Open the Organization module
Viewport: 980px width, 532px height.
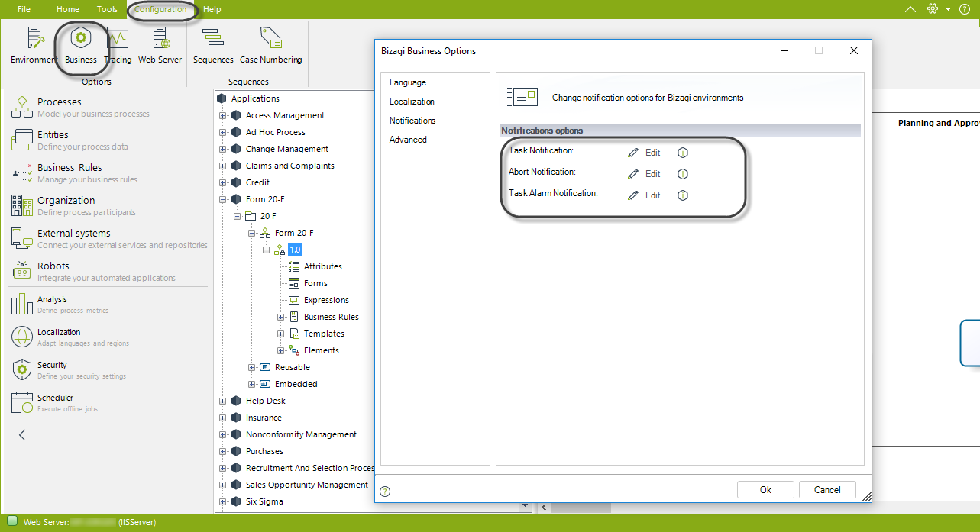point(108,205)
